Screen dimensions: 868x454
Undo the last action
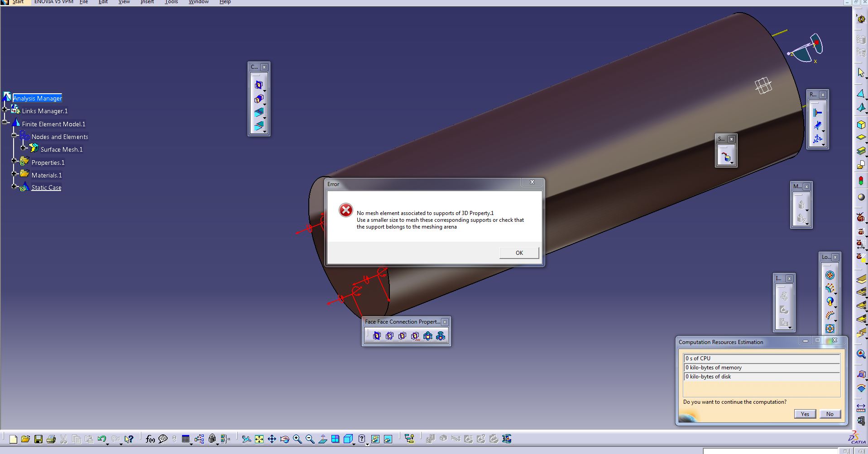pos(102,439)
